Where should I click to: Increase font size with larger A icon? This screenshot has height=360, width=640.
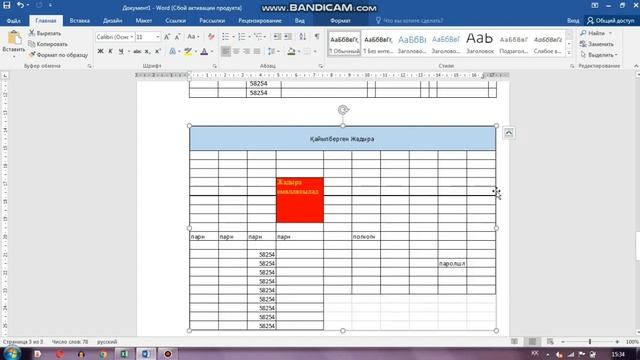click(x=167, y=37)
